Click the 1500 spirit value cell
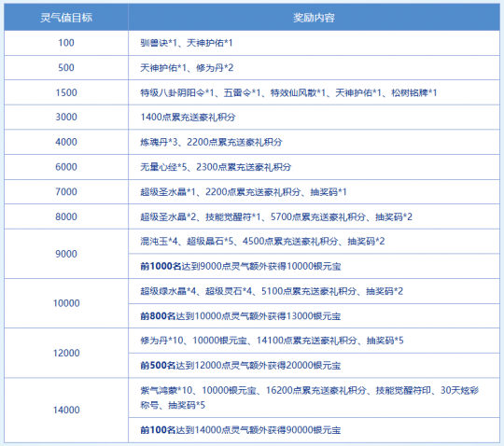Screen dimensions: 504x446 66,92
